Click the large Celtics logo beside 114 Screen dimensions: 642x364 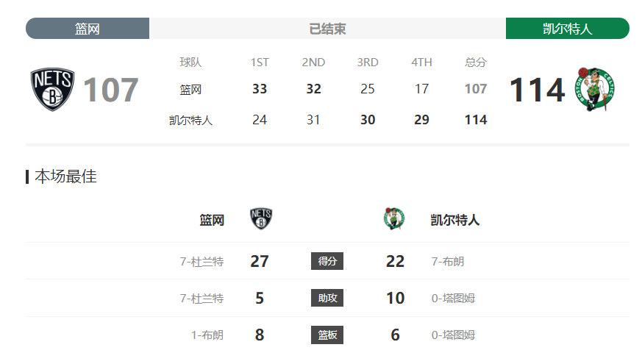click(594, 89)
